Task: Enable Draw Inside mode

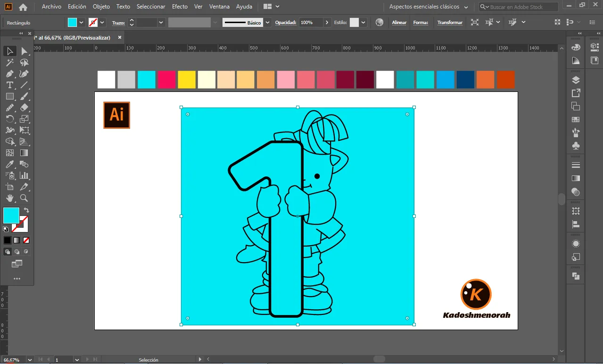Action: pos(26,252)
